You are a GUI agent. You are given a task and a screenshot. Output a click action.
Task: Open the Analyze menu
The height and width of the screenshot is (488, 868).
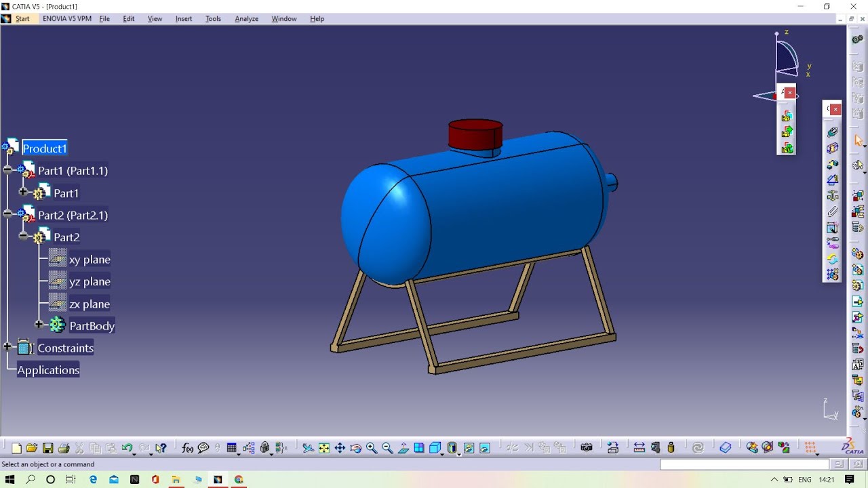(246, 18)
